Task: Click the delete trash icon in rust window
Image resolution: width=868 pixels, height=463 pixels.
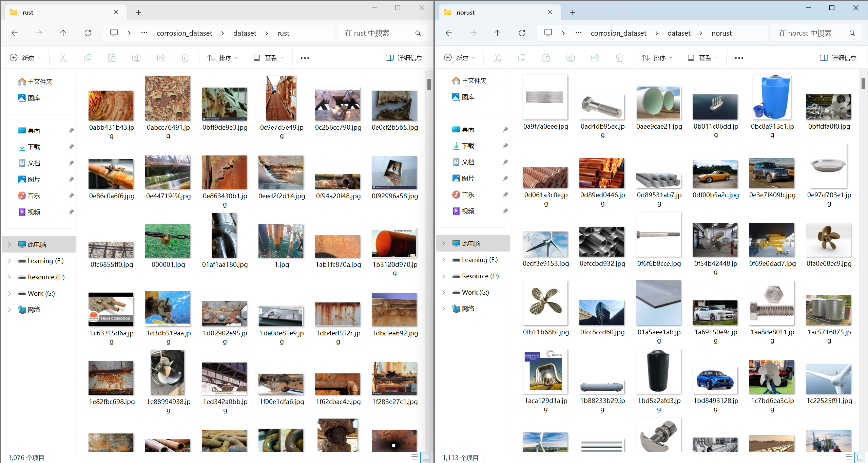Action: click(185, 58)
